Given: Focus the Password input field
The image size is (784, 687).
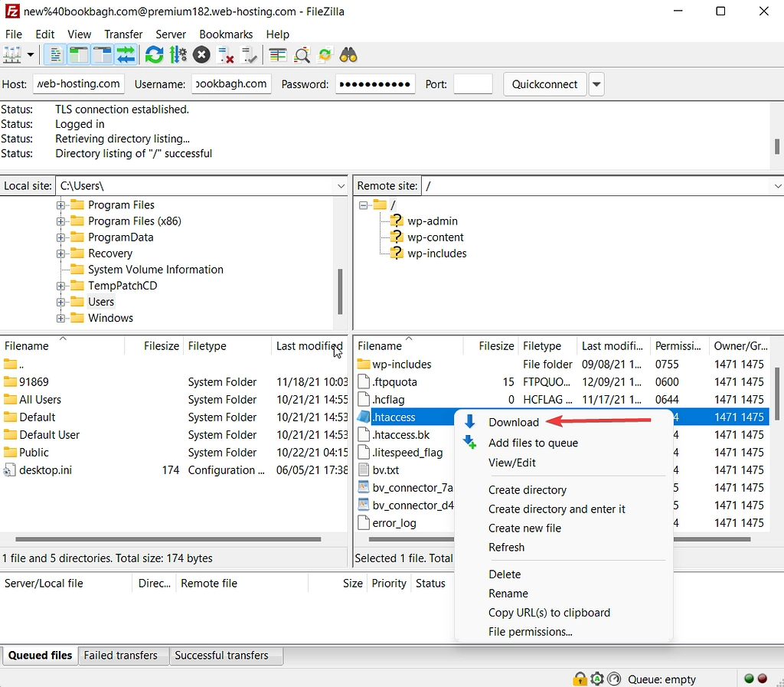Looking at the screenshot, I should [x=375, y=84].
